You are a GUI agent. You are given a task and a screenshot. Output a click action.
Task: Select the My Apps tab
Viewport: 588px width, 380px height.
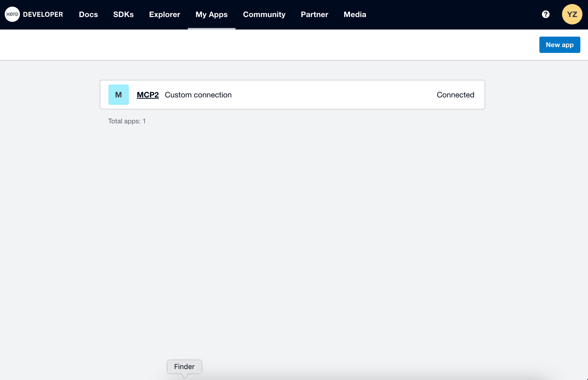[211, 14]
